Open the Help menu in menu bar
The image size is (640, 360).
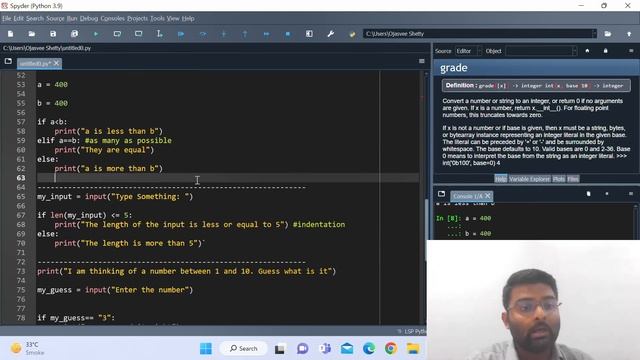(188, 18)
